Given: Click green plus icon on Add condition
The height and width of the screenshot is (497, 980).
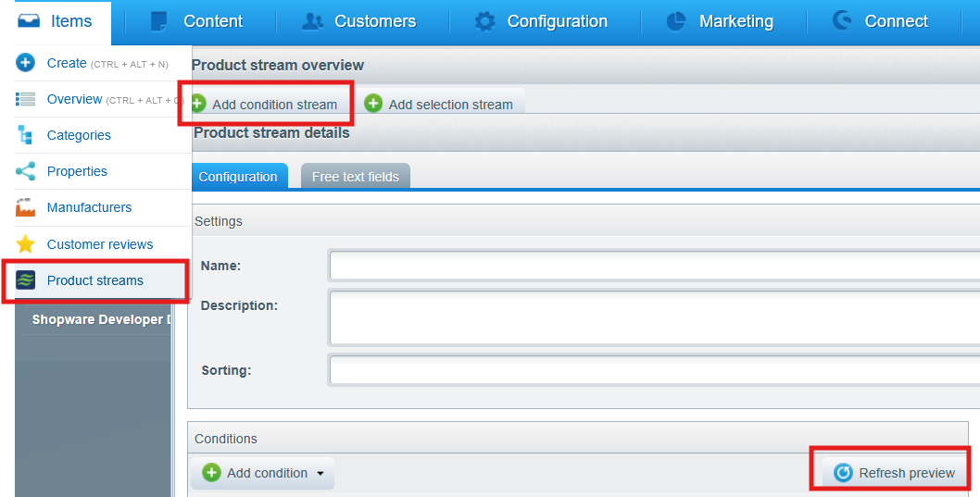Looking at the screenshot, I should click(211, 473).
